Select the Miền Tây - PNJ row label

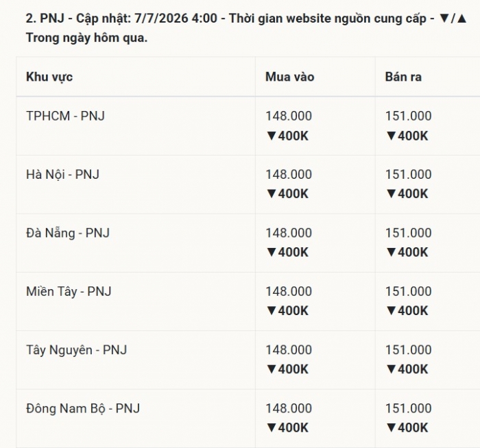pyautogui.click(x=69, y=291)
